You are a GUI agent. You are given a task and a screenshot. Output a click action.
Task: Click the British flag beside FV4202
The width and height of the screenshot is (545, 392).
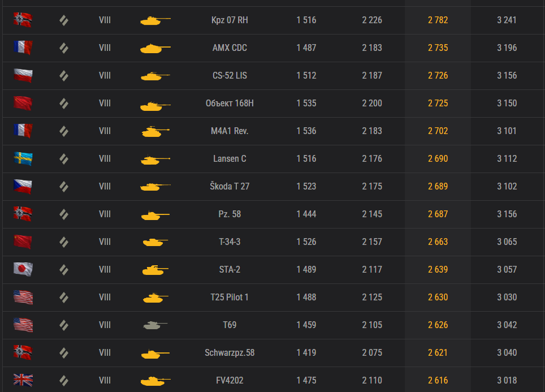pos(23,380)
